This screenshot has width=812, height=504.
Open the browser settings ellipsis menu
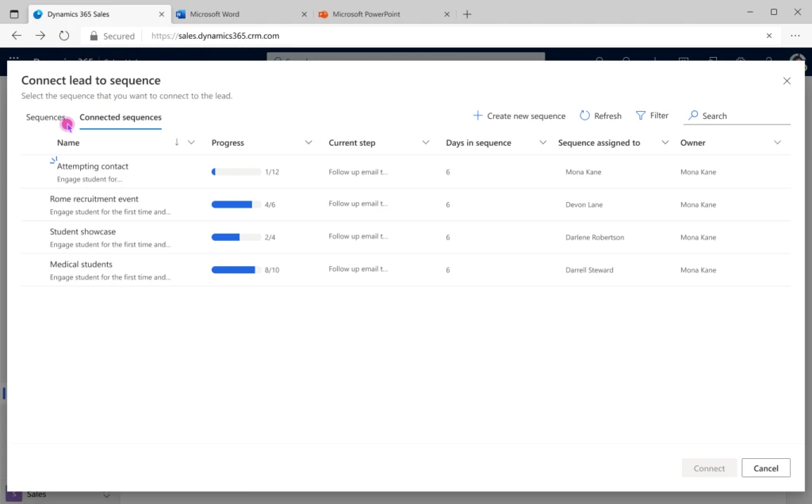click(x=795, y=36)
